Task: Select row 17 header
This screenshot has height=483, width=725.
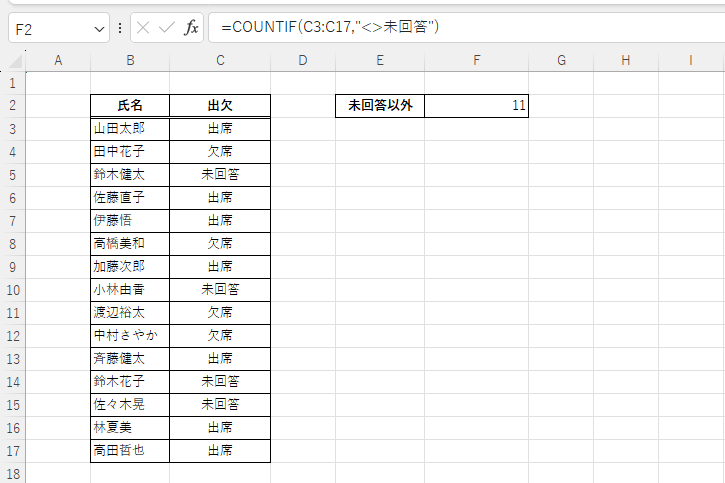Action: [12, 451]
